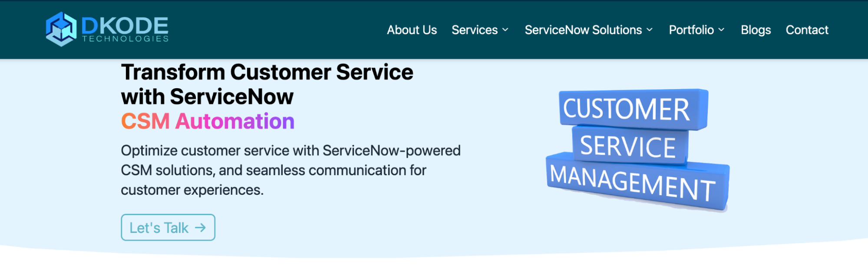Click the chevron beside ServiceNow Solutions
Image resolution: width=868 pixels, height=266 pixels.
(650, 30)
